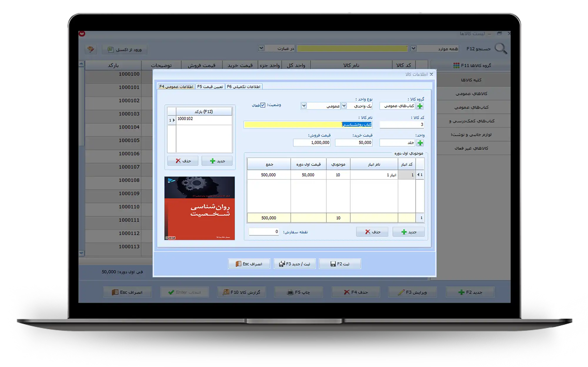Switch to the اطلاعات عمومی F4 tab
Screen dimensions: 588x367
[176, 87]
